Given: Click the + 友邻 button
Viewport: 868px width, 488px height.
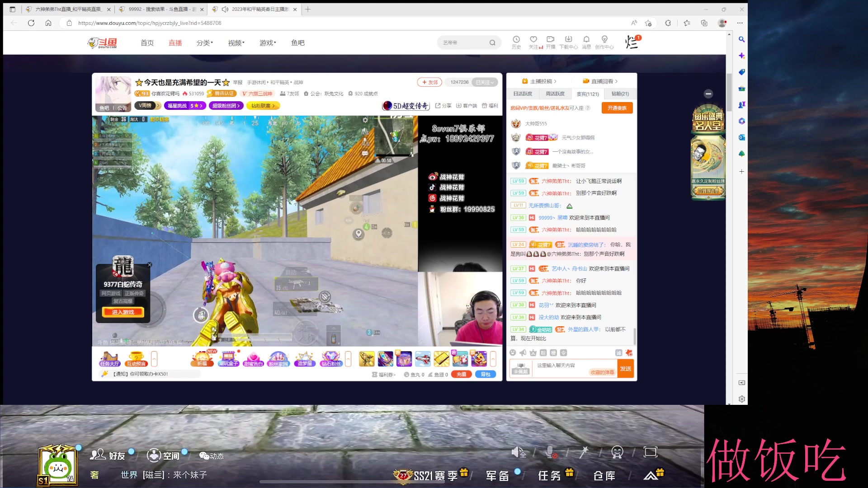Looking at the screenshot, I should 429,82.
